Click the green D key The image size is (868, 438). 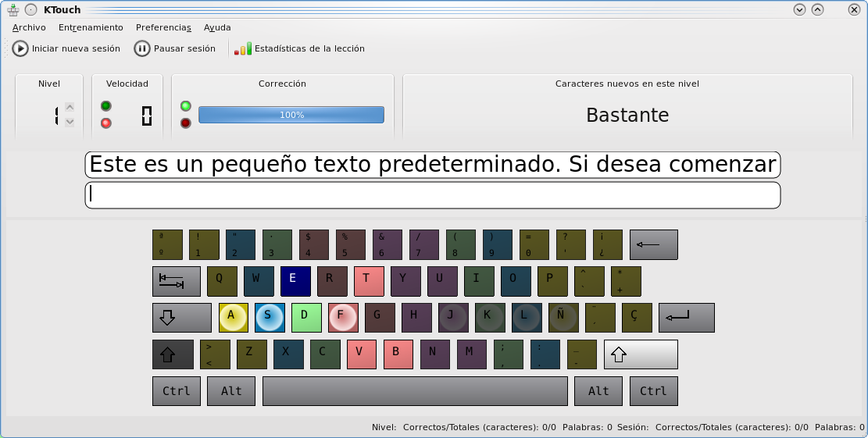point(307,318)
